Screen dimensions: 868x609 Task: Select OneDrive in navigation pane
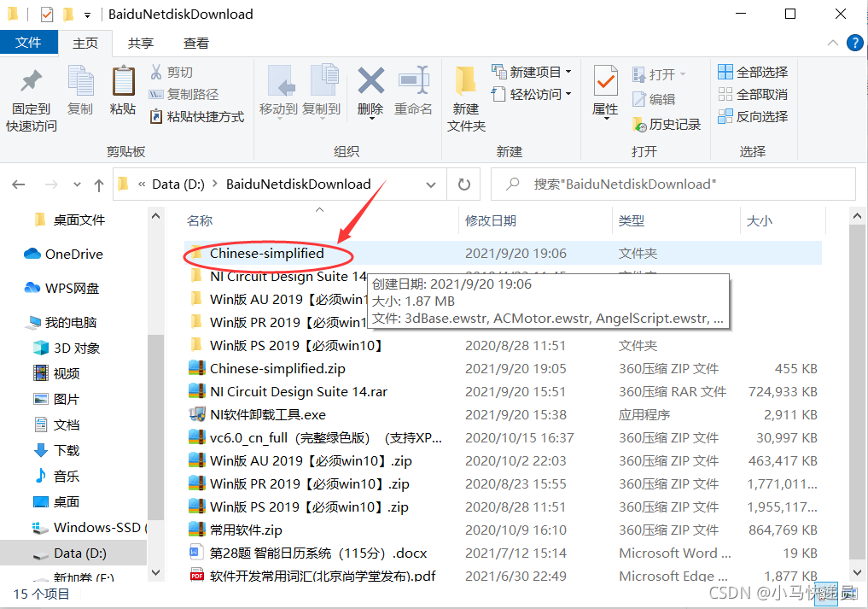click(x=63, y=254)
